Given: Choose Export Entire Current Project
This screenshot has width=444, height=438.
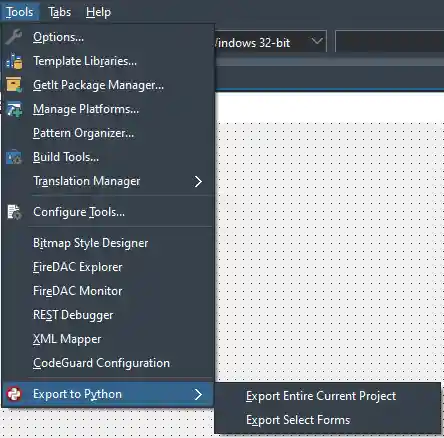Looking at the screenshot, I should [327, 396].
